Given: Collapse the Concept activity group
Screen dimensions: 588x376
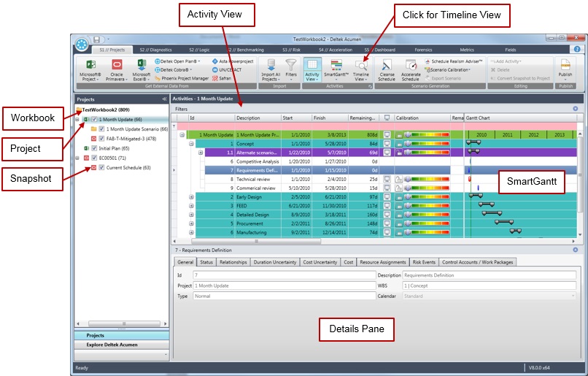Looking at the screenshot, I should [192, 144].
